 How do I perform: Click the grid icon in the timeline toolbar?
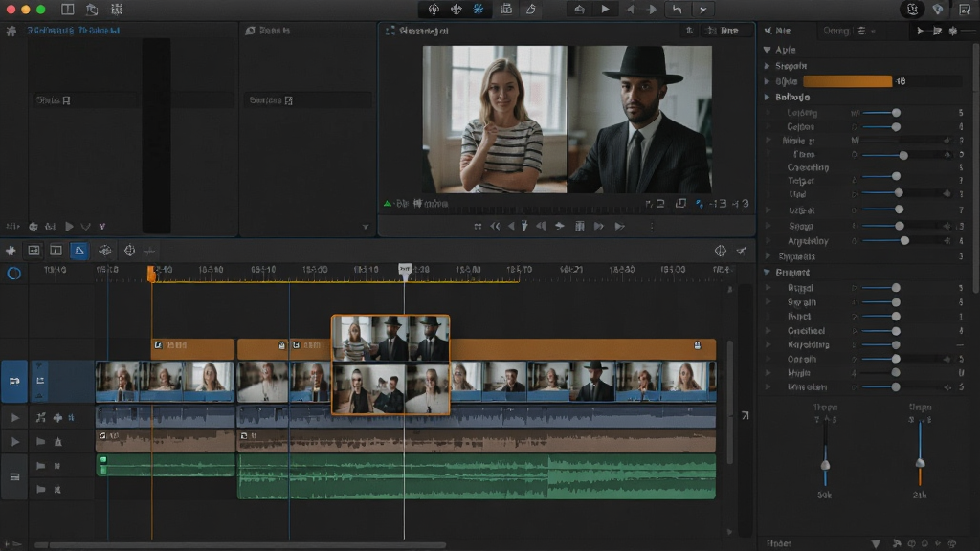[33, 251]
